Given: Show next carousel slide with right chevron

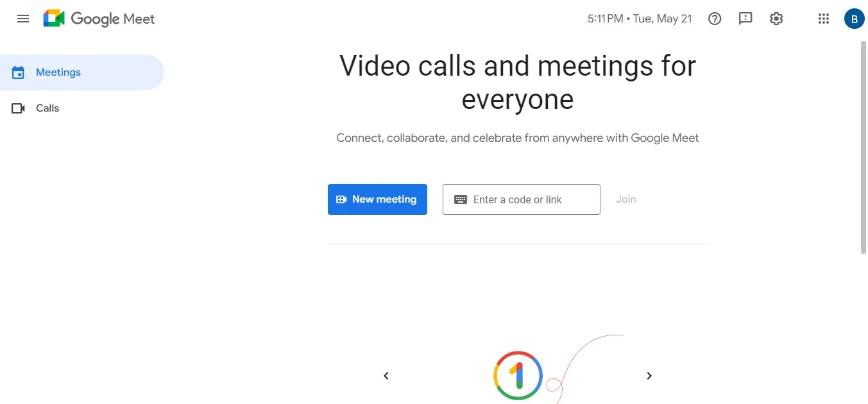Looking at the screenshot, I should [649, 376].
